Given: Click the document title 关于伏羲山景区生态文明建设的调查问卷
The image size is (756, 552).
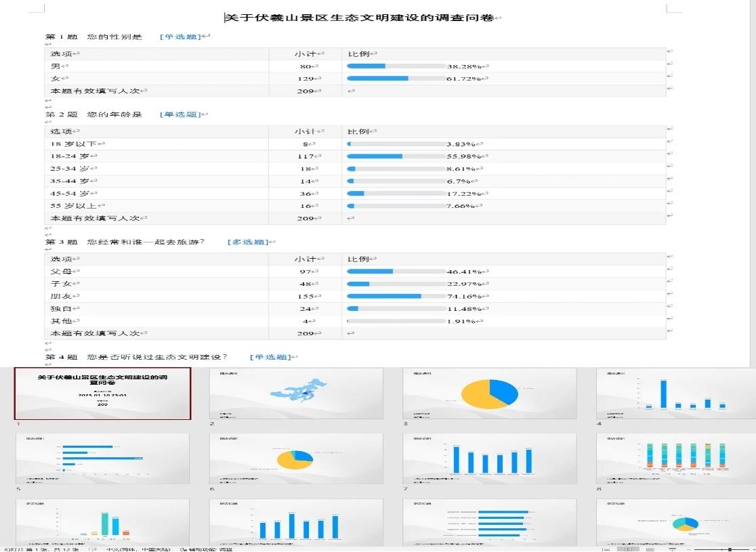Looking at the screenshot, I should [x=362, y=18].
